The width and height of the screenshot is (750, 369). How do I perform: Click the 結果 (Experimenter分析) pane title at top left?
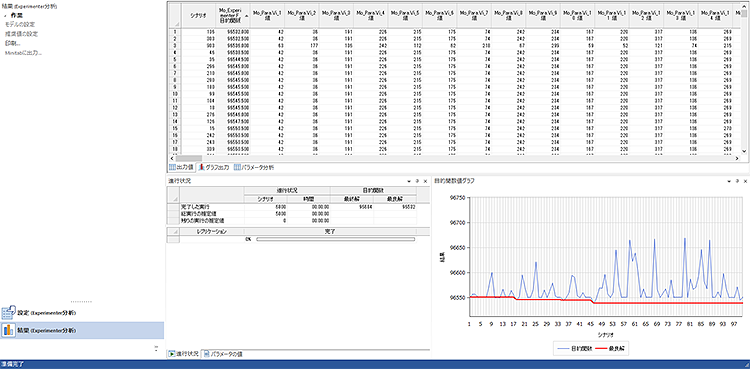tap(29, 6)
